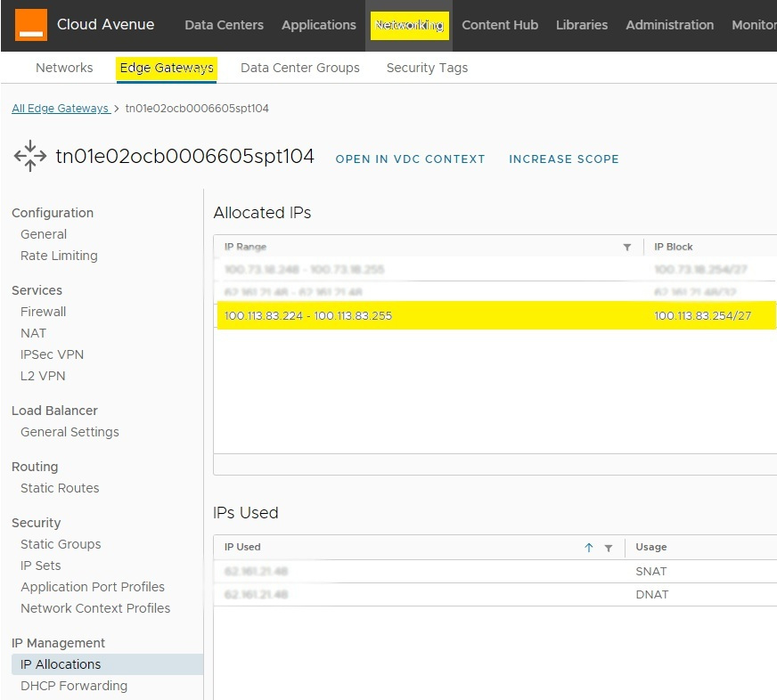This screenshot has width=777, height=700.
Task: Open Static Routes under Routing
Action: tap(60, 488)
